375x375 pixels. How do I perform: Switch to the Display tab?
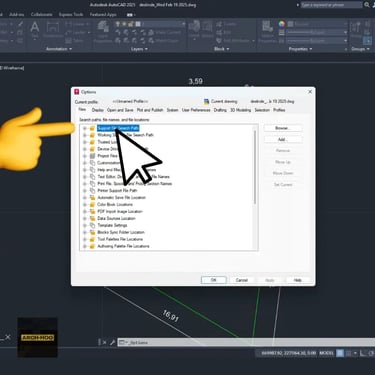98,110
